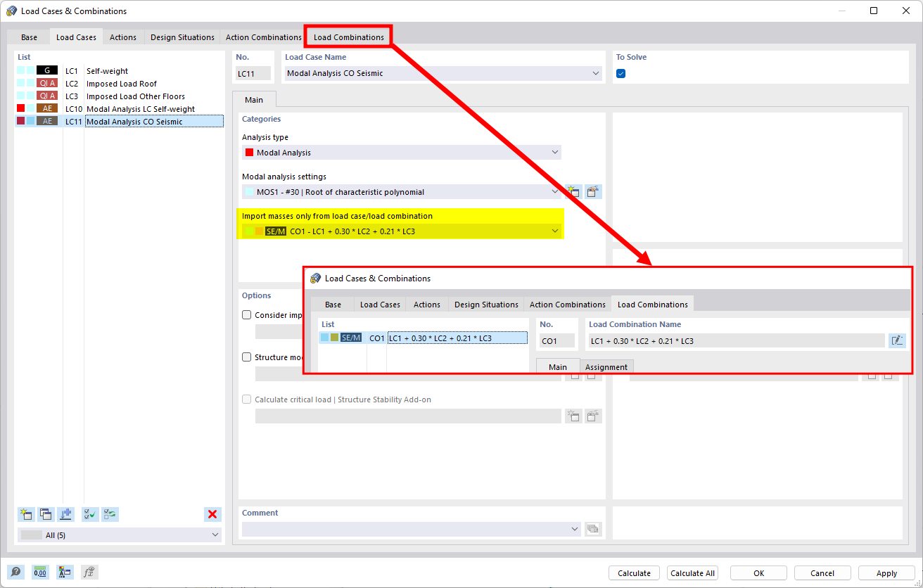Open the Analysis type dropdown
Screen dimensions: 923x588
point(555,152)
